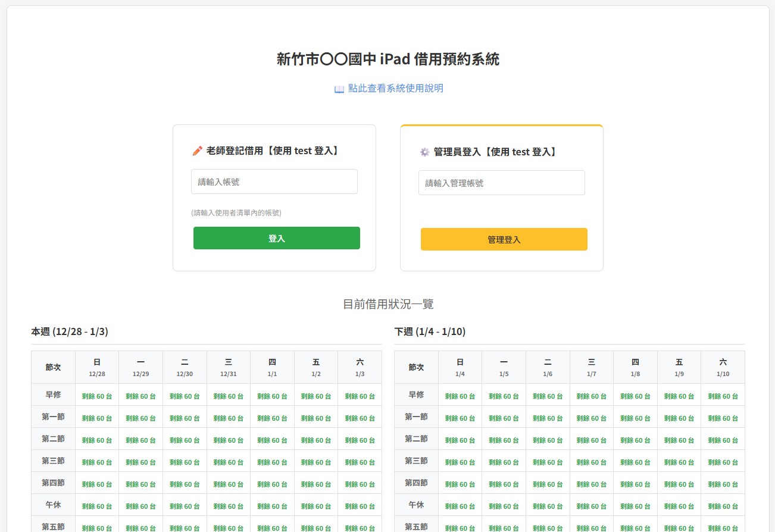Image resolution: width=775 pixels, height=532 pixels.
Task: Click the 下週 (1/4 - 1/10) heading
Action: tap(430, 331)
